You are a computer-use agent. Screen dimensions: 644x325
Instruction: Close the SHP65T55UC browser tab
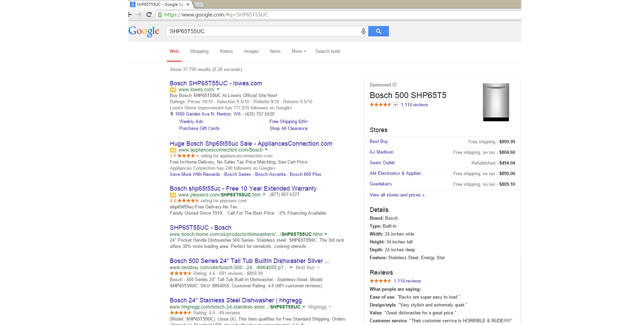pyautogui.click(x=188, y=4)
